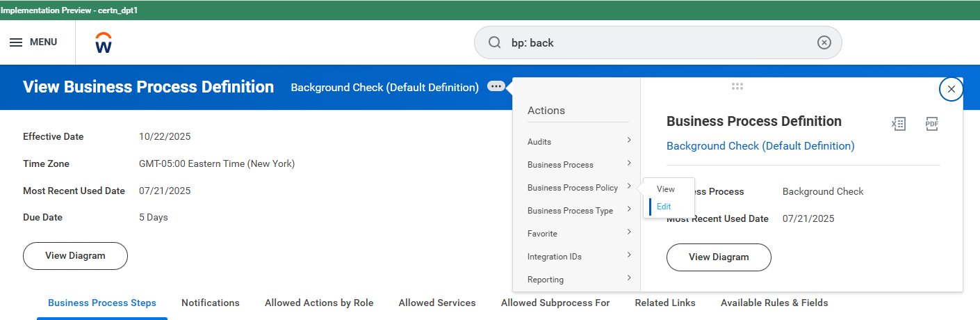Select View in the policy submenu
This screenshot has width=980, height=320.
[x=666, y=189]
